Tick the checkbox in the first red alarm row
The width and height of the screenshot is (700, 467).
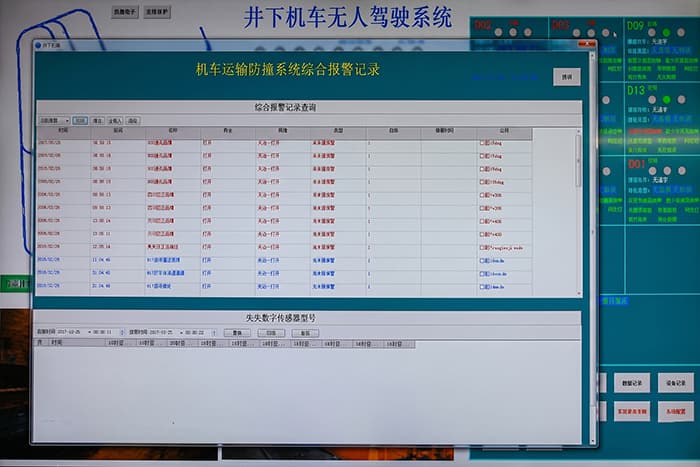(482, 143)
